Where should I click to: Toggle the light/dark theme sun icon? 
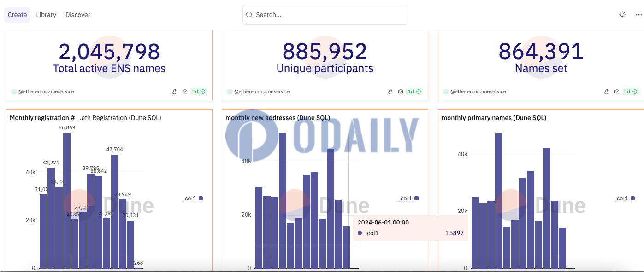622,15
